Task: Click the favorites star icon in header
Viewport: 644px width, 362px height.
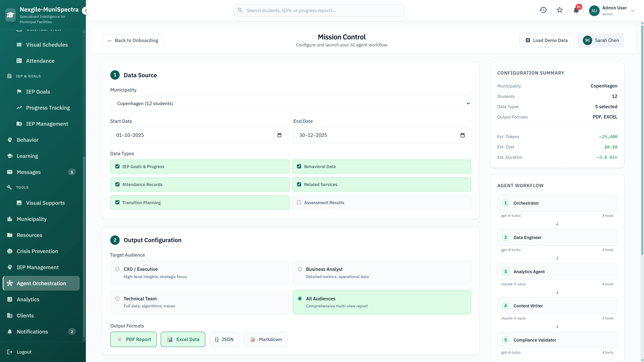Action: tap(559, 10)
